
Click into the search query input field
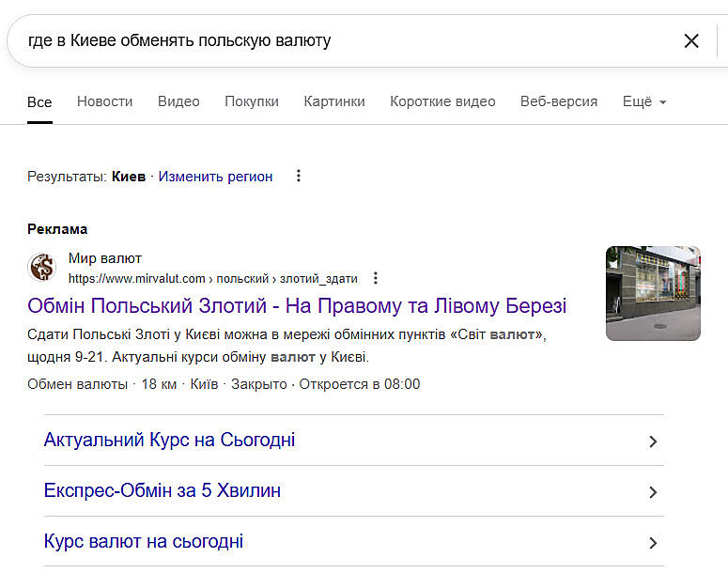click(x=338, y=40)
